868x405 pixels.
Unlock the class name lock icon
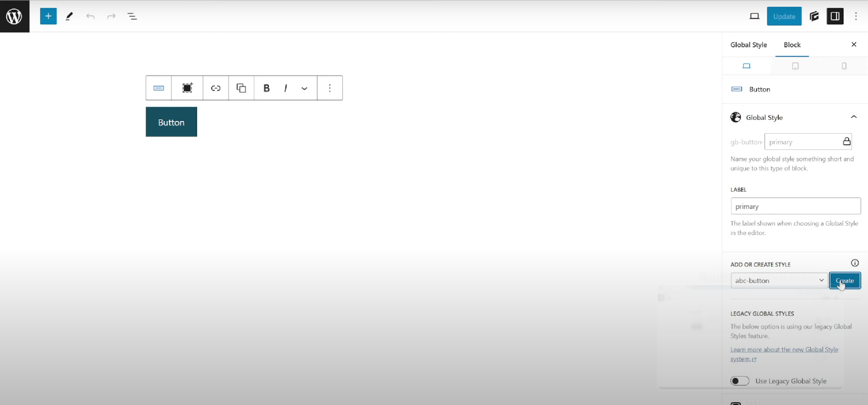847,141
